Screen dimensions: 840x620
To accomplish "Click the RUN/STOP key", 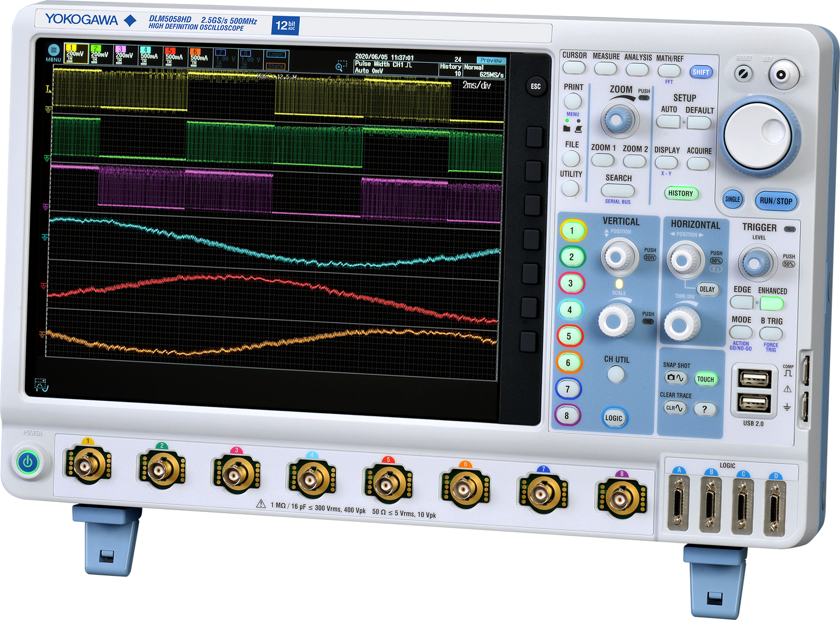I will tap(776, 201).
